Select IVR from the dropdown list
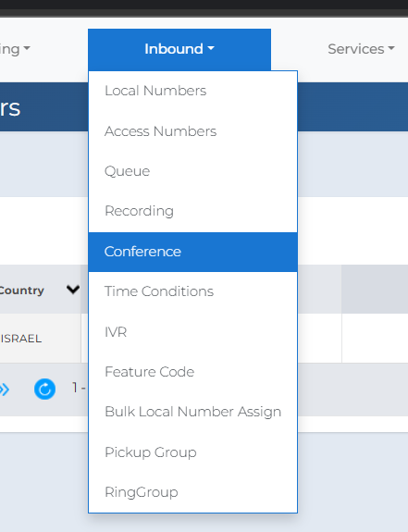Image resolution: width=408 pixels, height=532 pixels. coord(192,332)
